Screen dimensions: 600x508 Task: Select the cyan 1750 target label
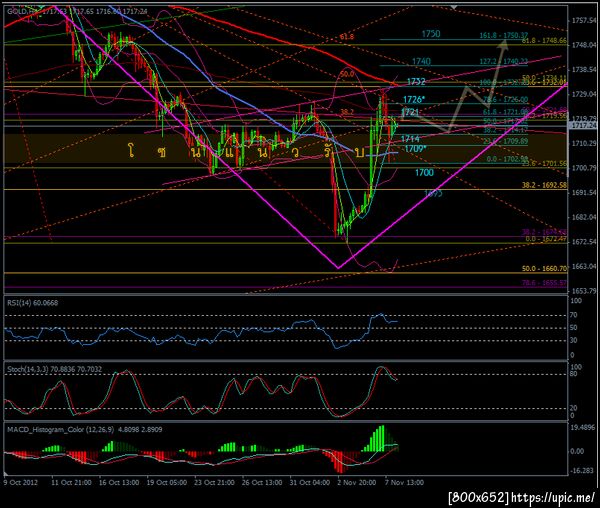tap(431, 34)
